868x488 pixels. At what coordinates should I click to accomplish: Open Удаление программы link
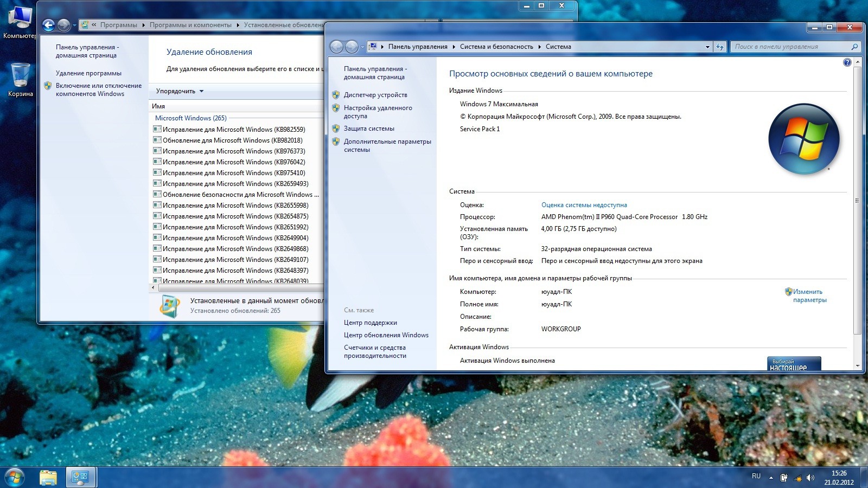(x=88, y=73)
